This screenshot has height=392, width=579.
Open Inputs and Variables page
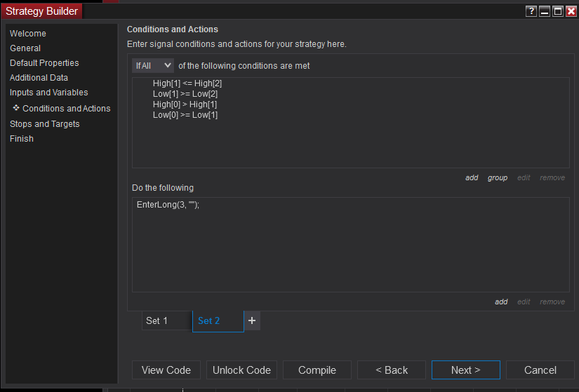[49, 93]
